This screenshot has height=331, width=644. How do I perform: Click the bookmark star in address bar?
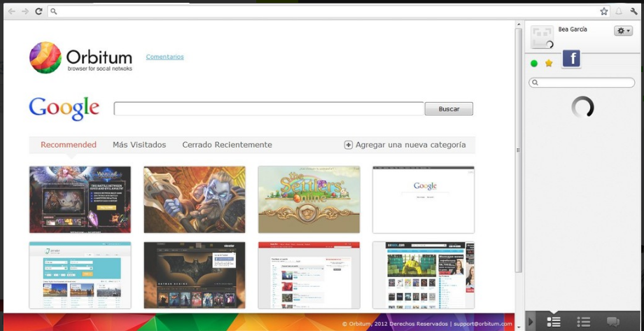point(604,11)
